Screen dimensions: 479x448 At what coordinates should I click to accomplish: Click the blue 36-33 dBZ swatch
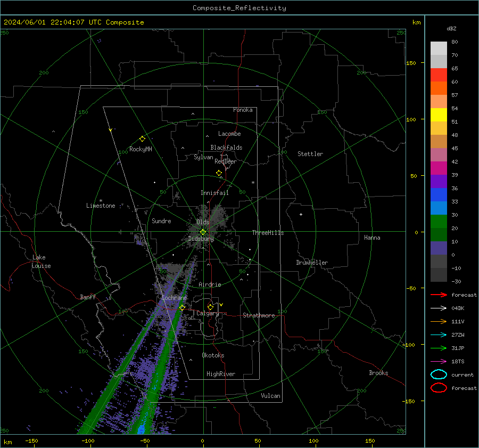[439, 195]
